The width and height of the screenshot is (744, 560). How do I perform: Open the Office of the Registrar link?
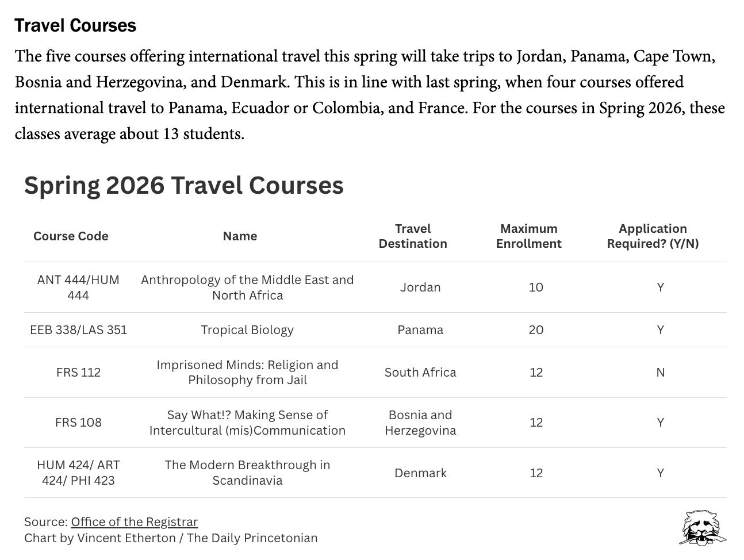pos(134,521)
